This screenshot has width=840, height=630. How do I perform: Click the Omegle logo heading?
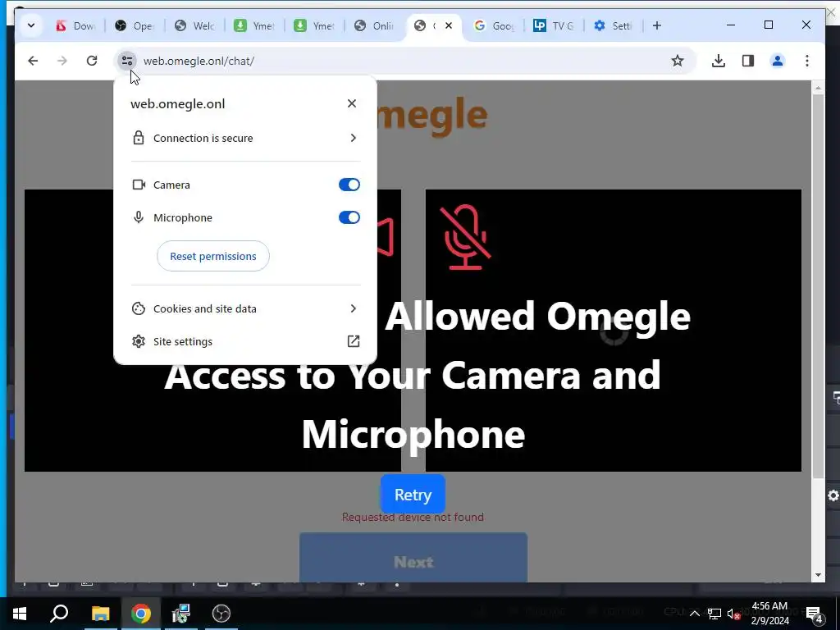tap(431, 115)
